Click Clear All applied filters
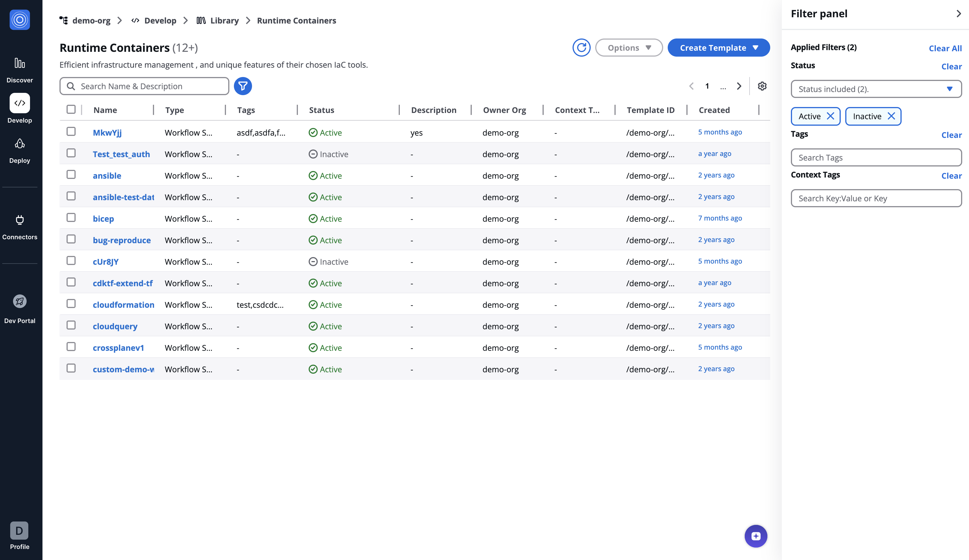This screenshot has height=560, width=969. pyautogui.click(x=945, y=48)
